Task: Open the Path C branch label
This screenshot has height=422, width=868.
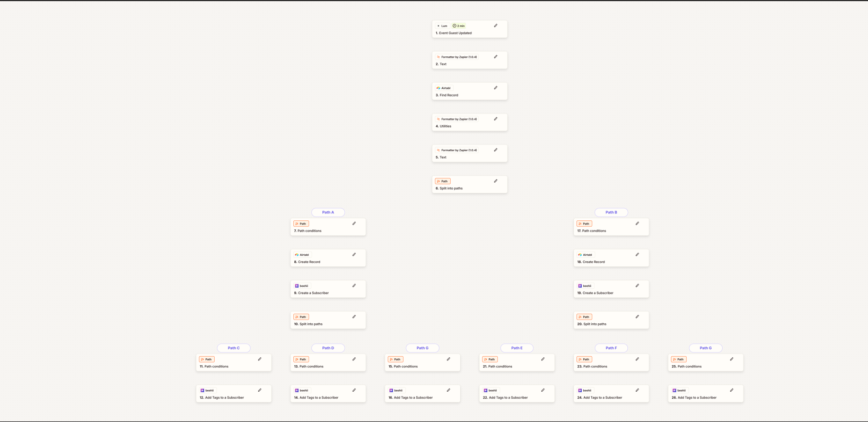Action: [x=234, y=348]
